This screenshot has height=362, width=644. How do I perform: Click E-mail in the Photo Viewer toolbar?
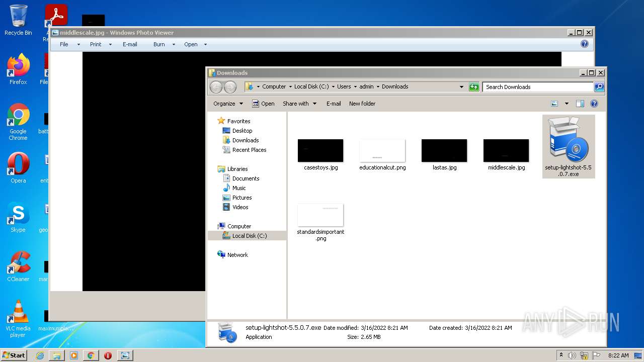tap(130, 44)
